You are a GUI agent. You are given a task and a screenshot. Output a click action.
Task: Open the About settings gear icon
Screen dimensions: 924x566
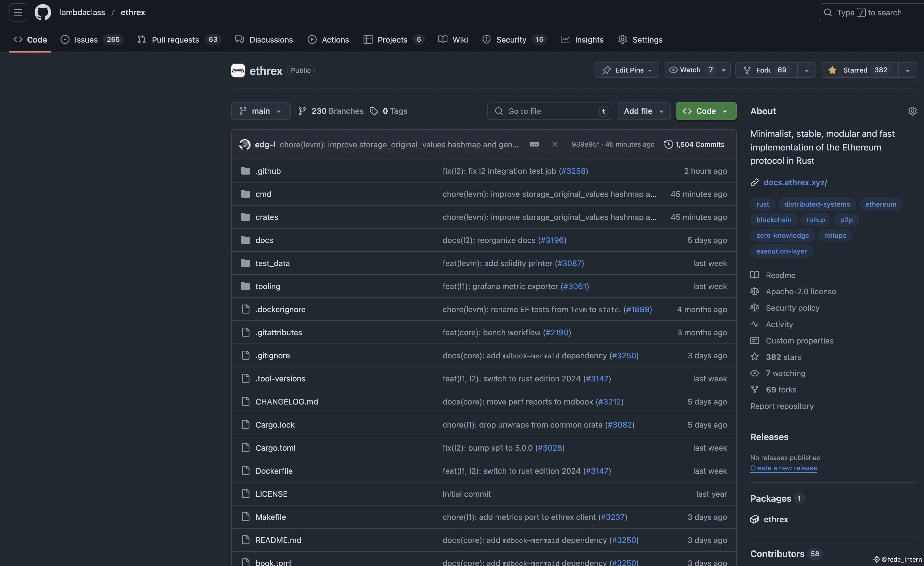(912, 111)
